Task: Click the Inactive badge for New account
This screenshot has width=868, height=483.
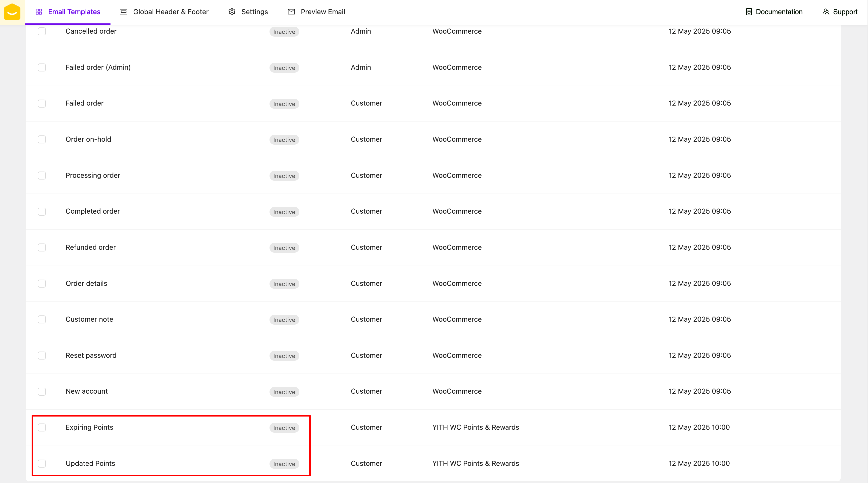Action: 284,392
